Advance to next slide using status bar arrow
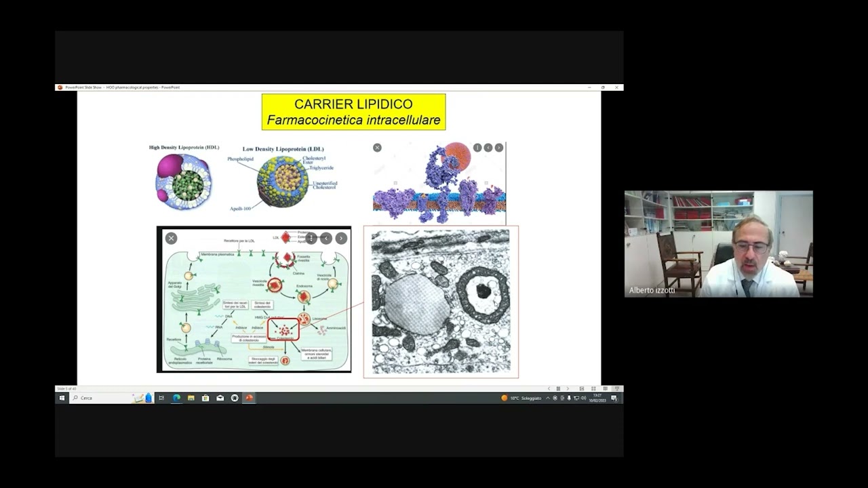The height and width of the screenshot is (488, 868). (568, 388)
